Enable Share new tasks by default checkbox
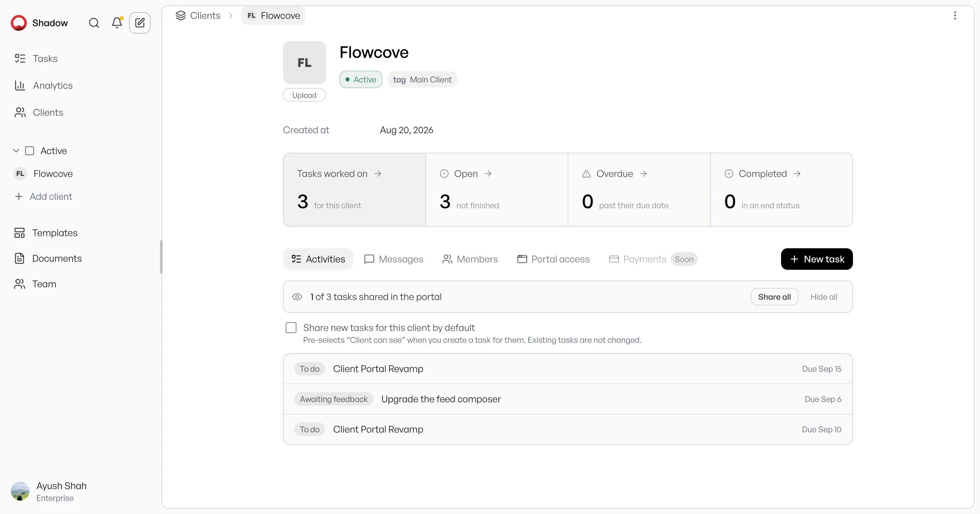This screenshot has width=980, height=514. pos(291,327)
